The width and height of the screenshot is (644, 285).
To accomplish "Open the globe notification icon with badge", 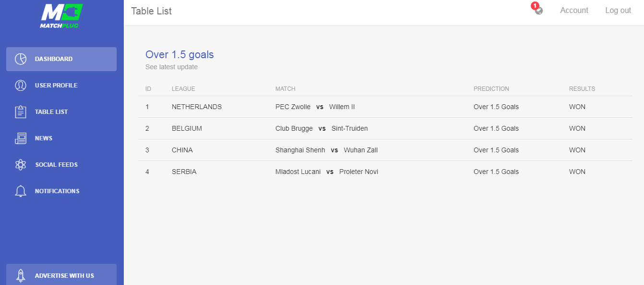I will 538,10.
